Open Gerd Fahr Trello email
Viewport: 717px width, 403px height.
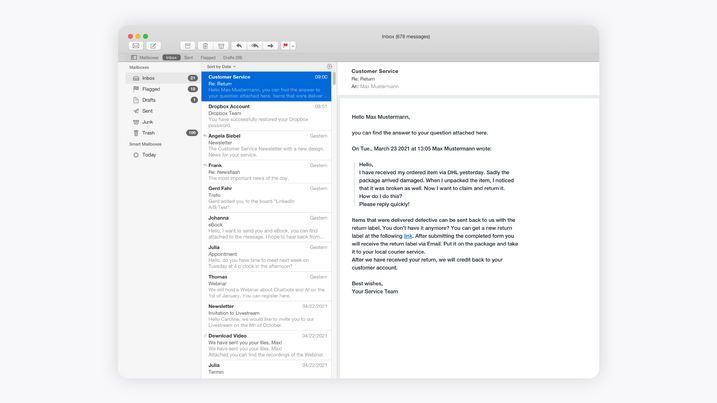coord(267,198)
